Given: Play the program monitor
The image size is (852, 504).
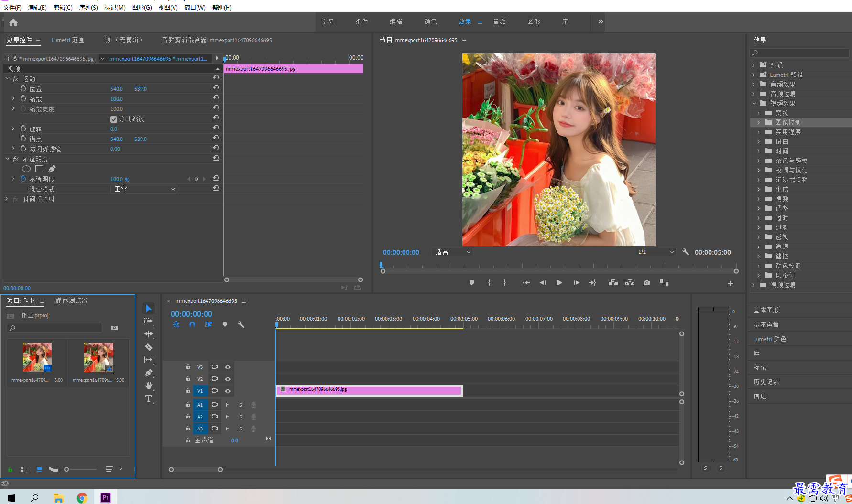Looking at the screenshot, I should point(559,283).
